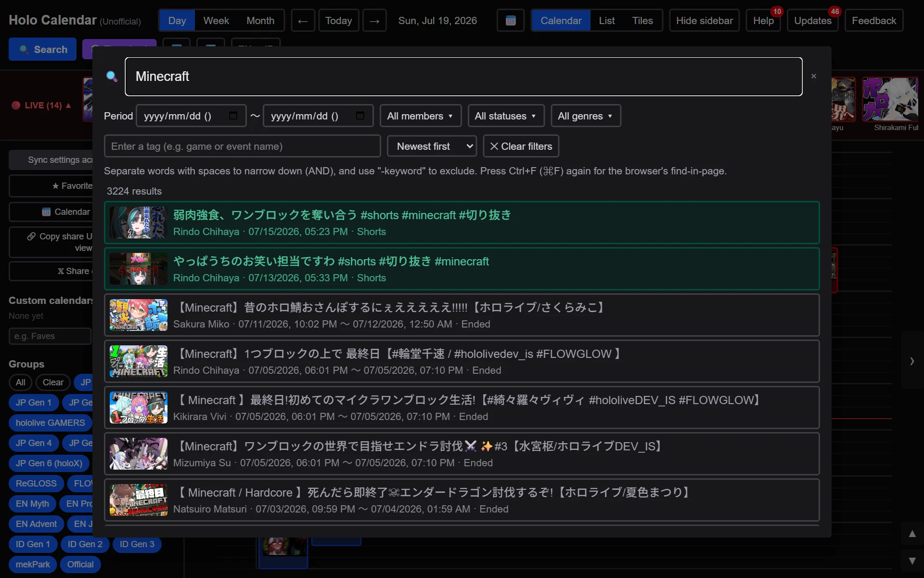The height and width of the screenshot is (578, 924).
Task: Jump to top with up triangle
Action: (912, 534)
